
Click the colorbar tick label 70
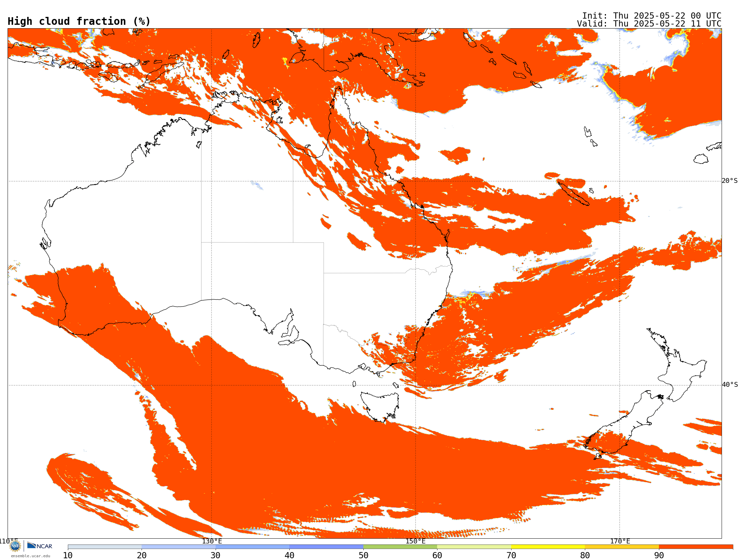(x=511, y=556)
